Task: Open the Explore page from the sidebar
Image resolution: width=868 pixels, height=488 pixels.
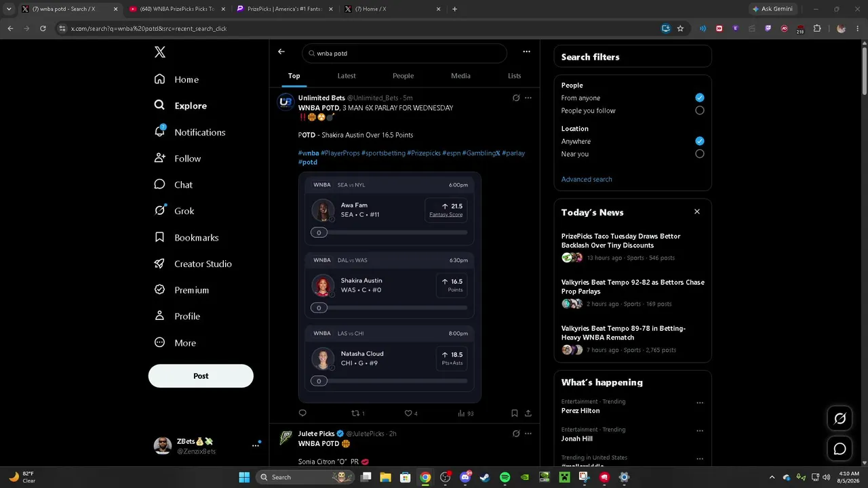Action: (x=180, y=106)
